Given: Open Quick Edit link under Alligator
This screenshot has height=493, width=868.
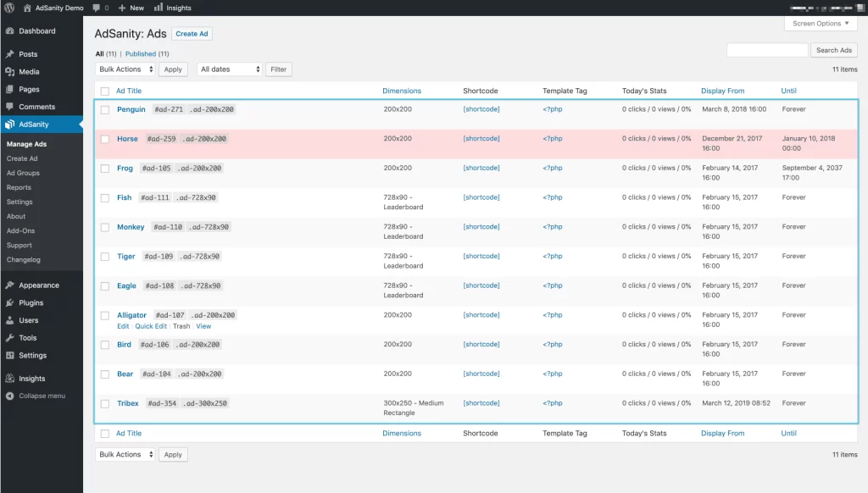Looking at the screenshot, I should coord(151,326).
